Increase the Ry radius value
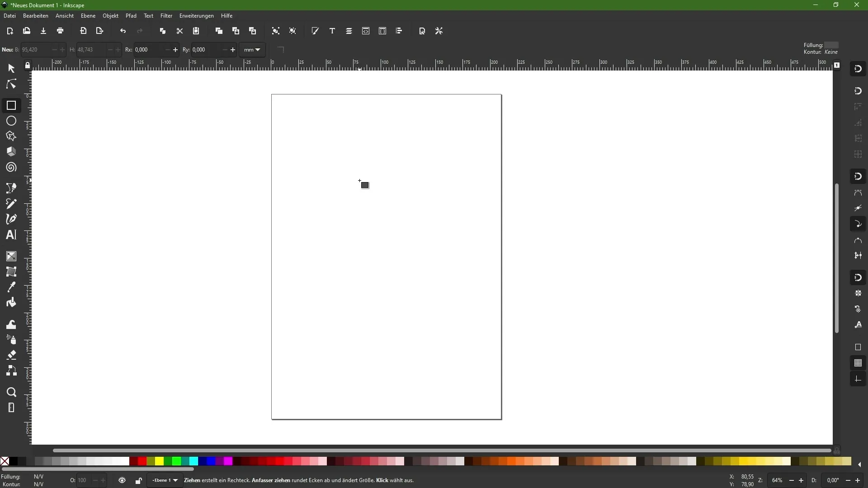868x488 pixels. click(233, 50)
